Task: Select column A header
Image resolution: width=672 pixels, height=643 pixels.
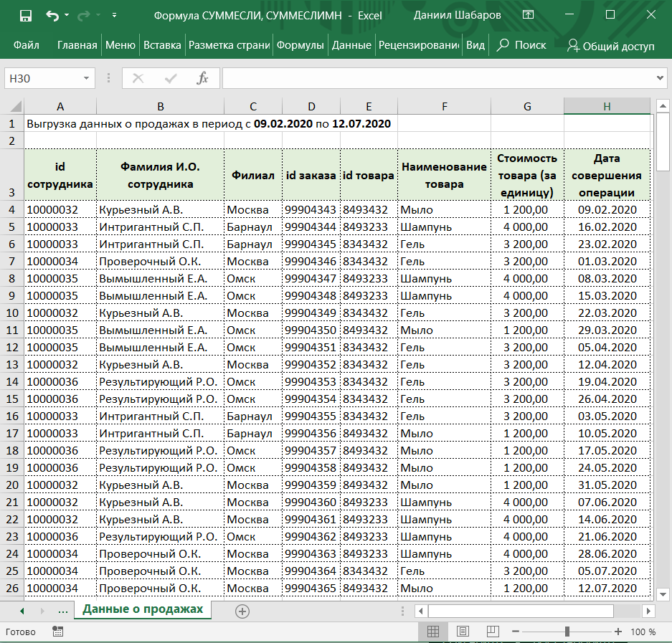Action: [60, 106]
